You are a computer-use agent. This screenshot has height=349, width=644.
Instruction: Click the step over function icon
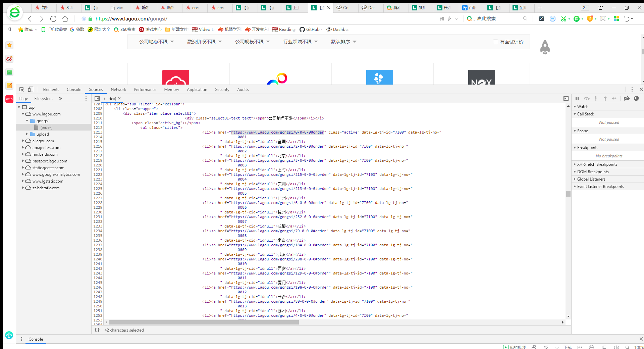[x=586, y=98]
